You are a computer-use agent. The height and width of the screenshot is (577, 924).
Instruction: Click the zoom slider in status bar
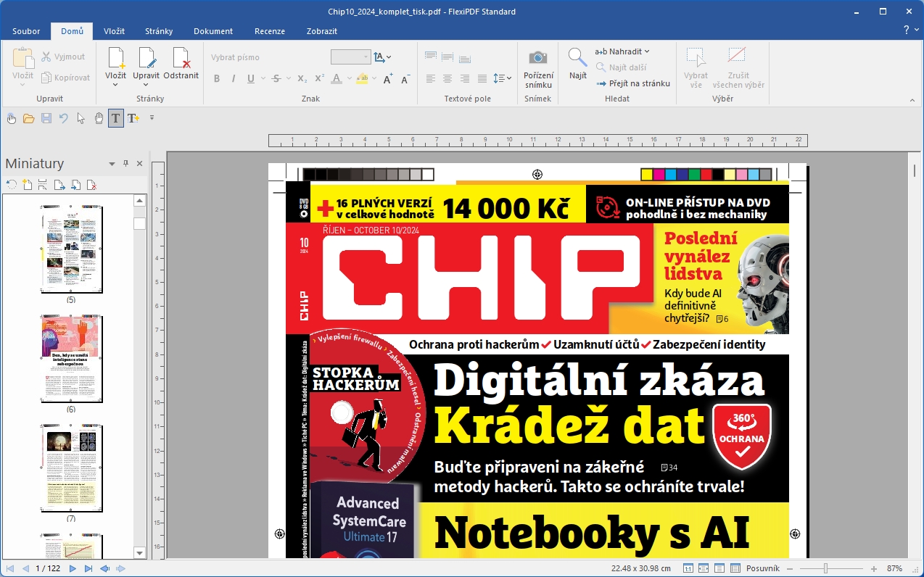(x=825, y=569)
